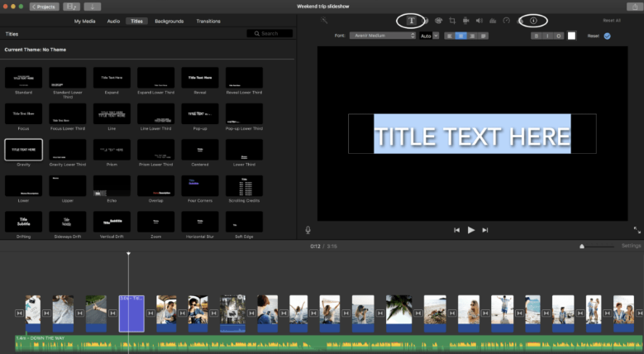
Task: Select the Gravity title thumbnail
Action: point(23,150)
